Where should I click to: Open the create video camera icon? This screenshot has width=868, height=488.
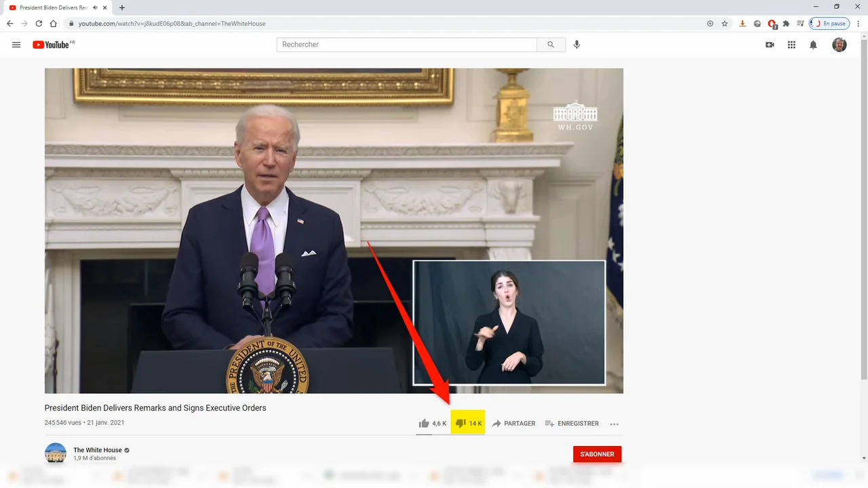[x=770, y=45]
